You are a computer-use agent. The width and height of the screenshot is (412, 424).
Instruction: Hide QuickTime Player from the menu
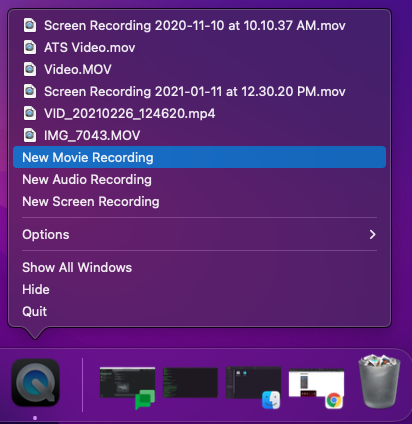click(x=199, y=290)
